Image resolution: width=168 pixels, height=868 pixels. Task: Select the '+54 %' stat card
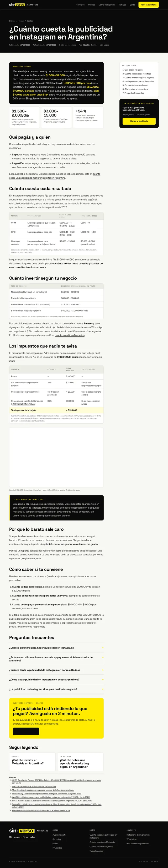tap(88, 117)
